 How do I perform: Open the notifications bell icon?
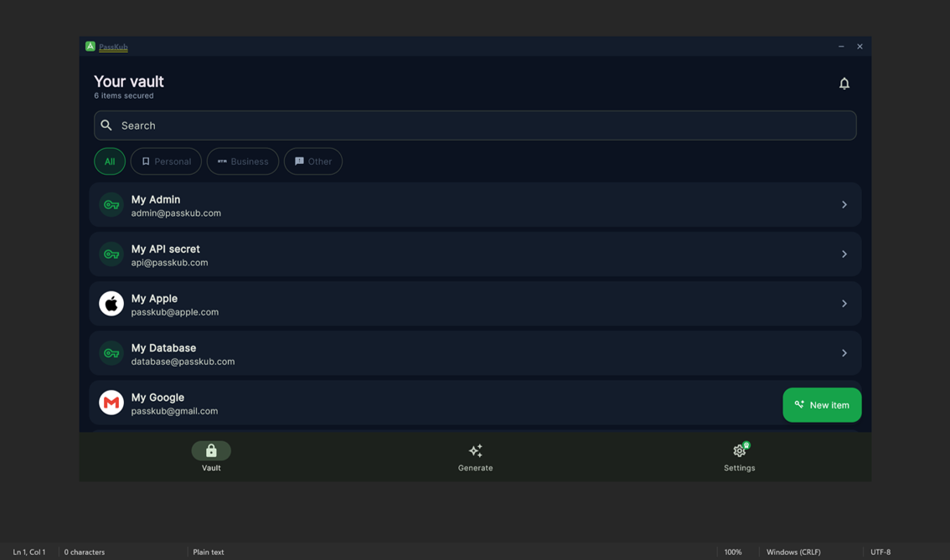coord(844,84)
